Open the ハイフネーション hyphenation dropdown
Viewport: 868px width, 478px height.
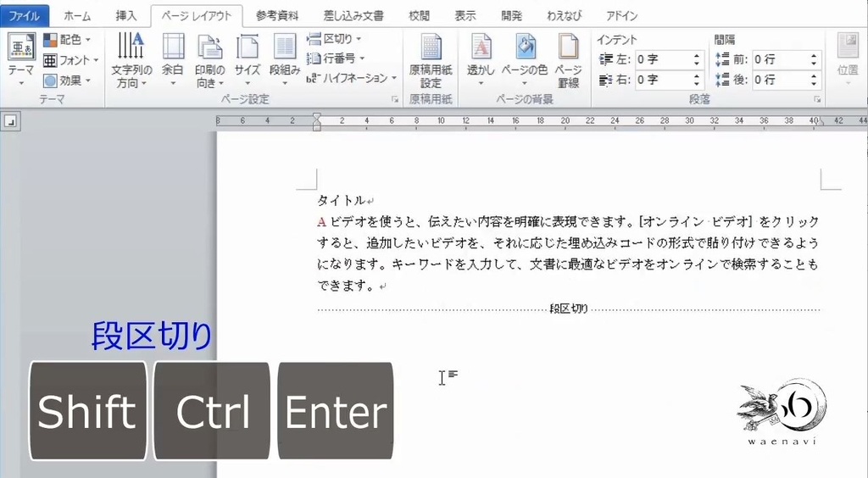click(x=352, y=78)
